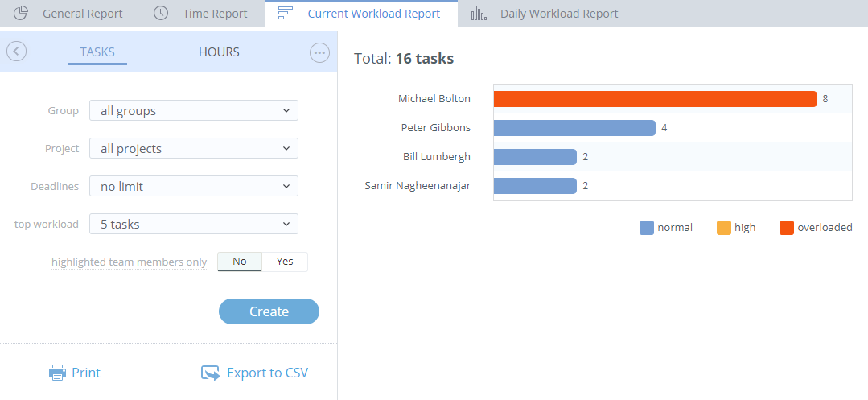Screen dimensions: 868x400
Task: Expand the top workload 5 tasks dropdown
Action: click(x=193, y=225)
